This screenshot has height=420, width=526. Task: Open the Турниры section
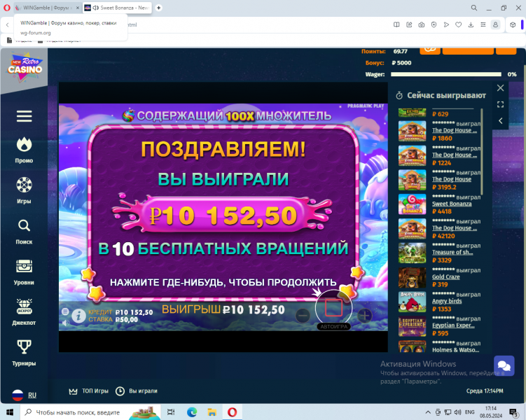(24, 353)
